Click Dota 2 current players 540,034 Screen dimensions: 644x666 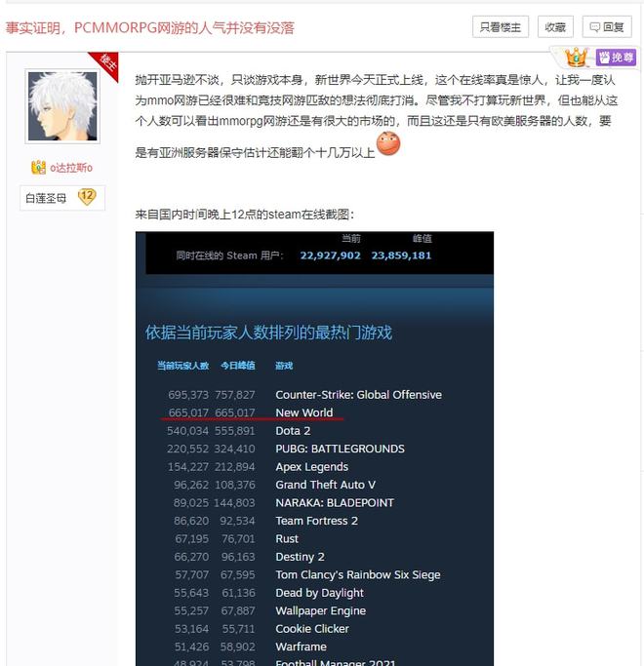point(187,431)
